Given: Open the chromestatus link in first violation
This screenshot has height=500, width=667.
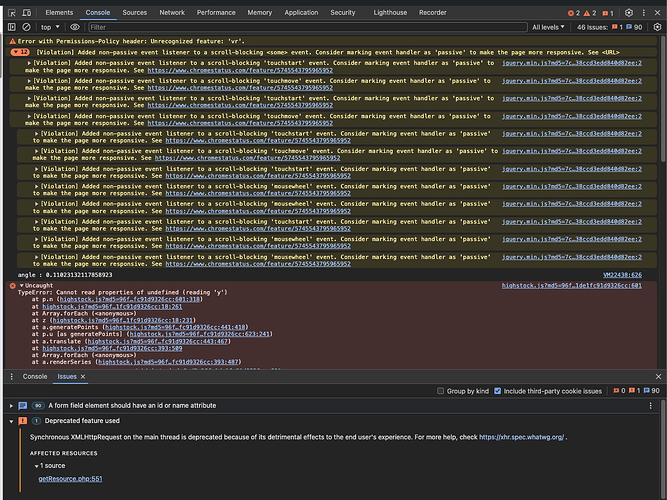Looking at the screenshot, I should [x=240, y=70].
